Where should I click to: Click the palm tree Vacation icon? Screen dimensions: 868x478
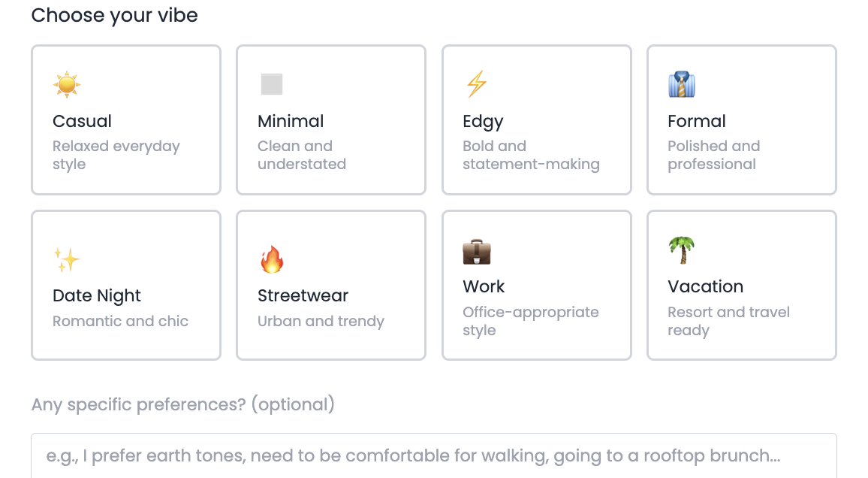click(682, 250)
